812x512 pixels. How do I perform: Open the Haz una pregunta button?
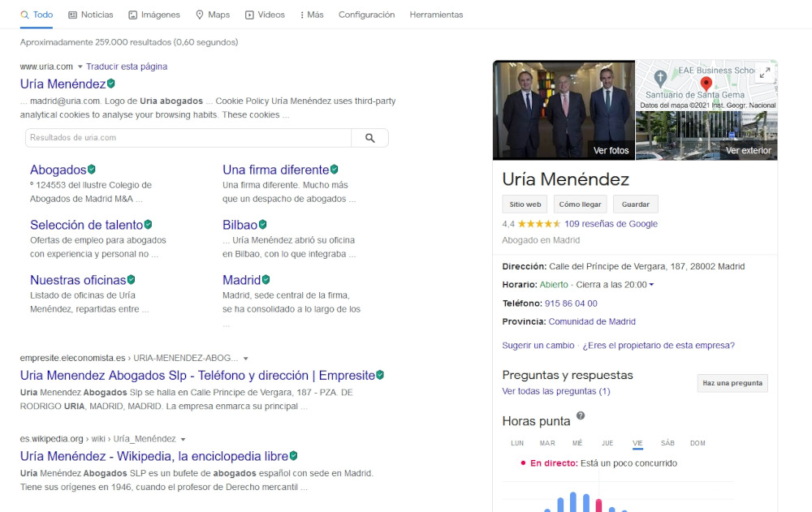coord(732,382)
